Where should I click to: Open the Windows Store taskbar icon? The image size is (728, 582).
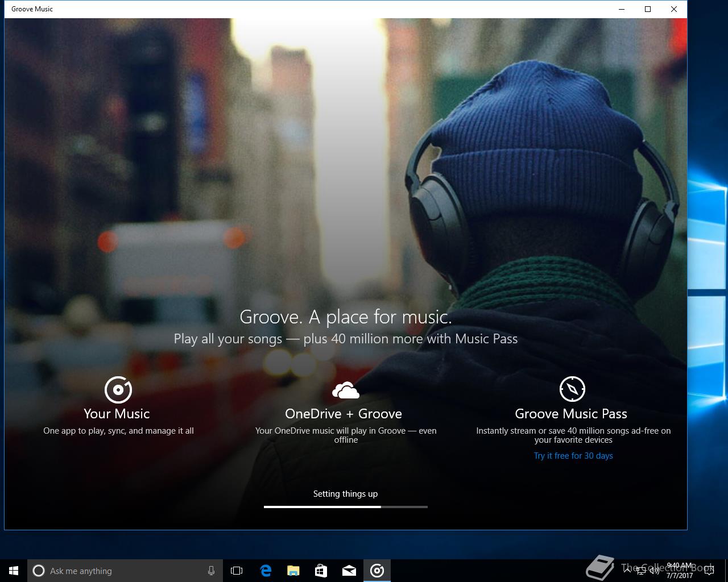tap(321, 571)
